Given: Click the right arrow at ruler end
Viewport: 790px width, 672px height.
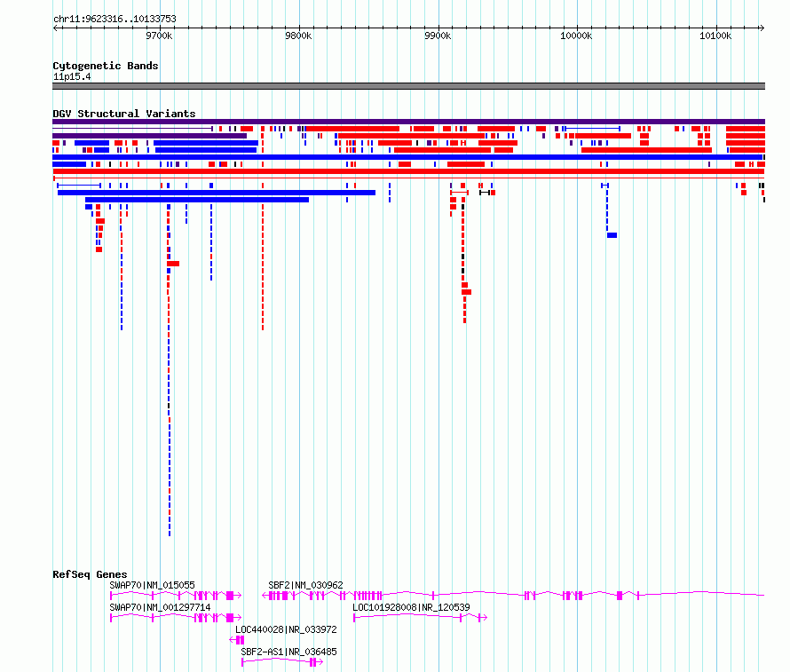Looking at the screenshot, I should 762,28.
